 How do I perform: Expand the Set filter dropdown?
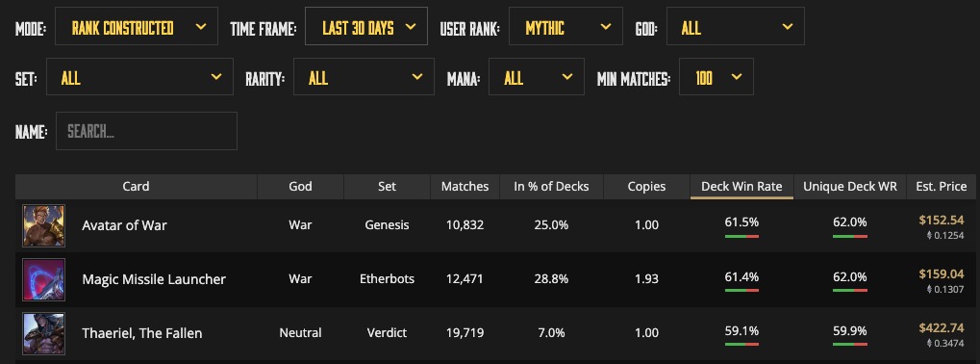tap(139, 77)
